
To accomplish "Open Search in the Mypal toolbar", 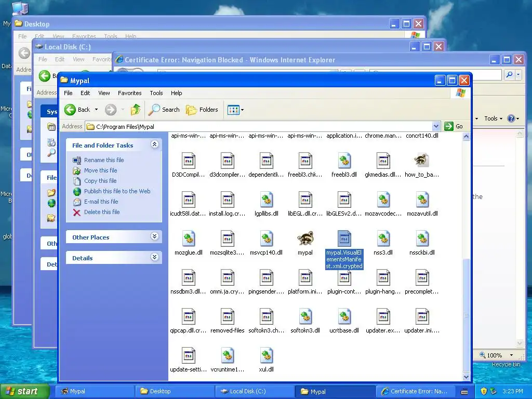I will pyautogui.click(x=164, y=110).
